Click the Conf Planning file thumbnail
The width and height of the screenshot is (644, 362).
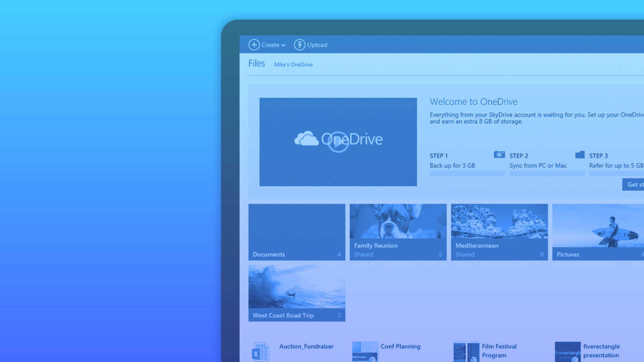pyautogui.click(x=365, y=352)
